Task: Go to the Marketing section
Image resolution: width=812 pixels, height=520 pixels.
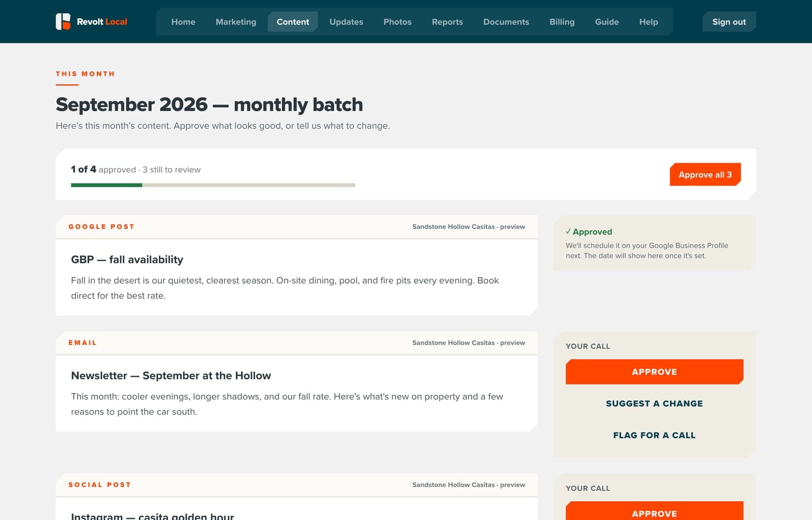Action: pos(236,22)
